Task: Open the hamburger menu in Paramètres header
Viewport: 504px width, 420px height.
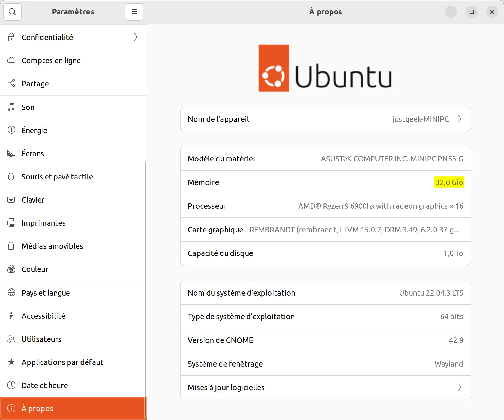Action: click(134, 12)
